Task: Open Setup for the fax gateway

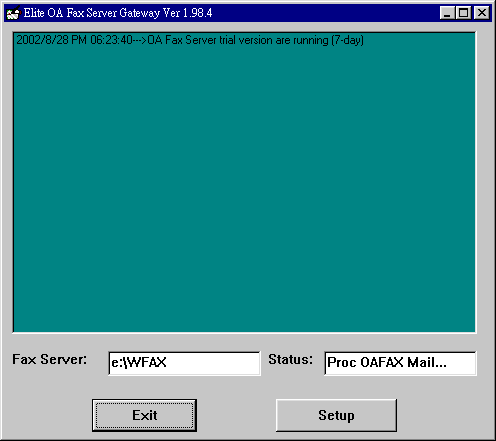Action: [336, 415]
